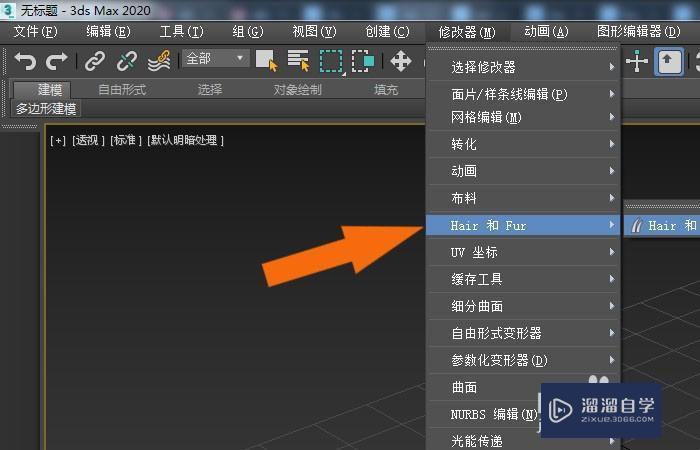Expand the 网格编辑(M) submenu
The height and width of the screenshot is (450, 700).
(523, 117)
